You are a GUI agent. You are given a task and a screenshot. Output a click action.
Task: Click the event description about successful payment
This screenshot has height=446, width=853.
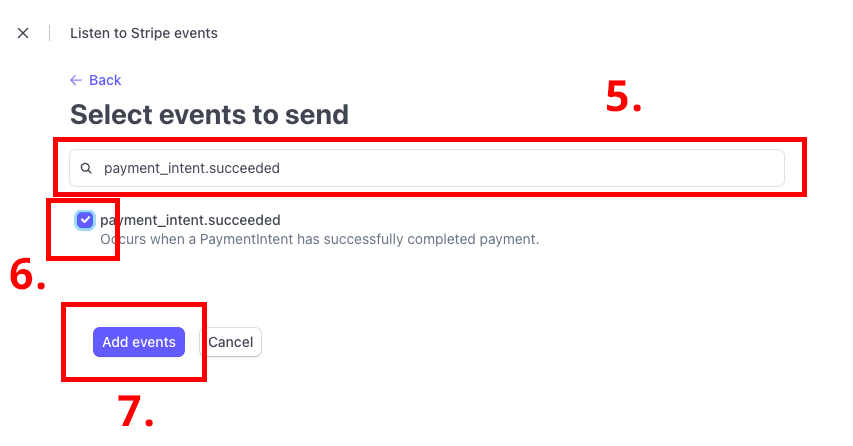pos(320,239)
